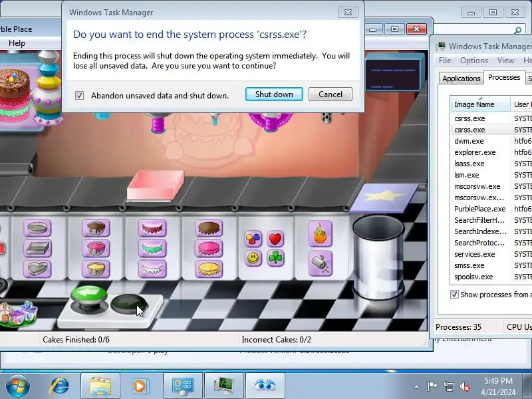Pick the dark red filling layer
This screenshot has width=532, height=399.
click(152, 228)
